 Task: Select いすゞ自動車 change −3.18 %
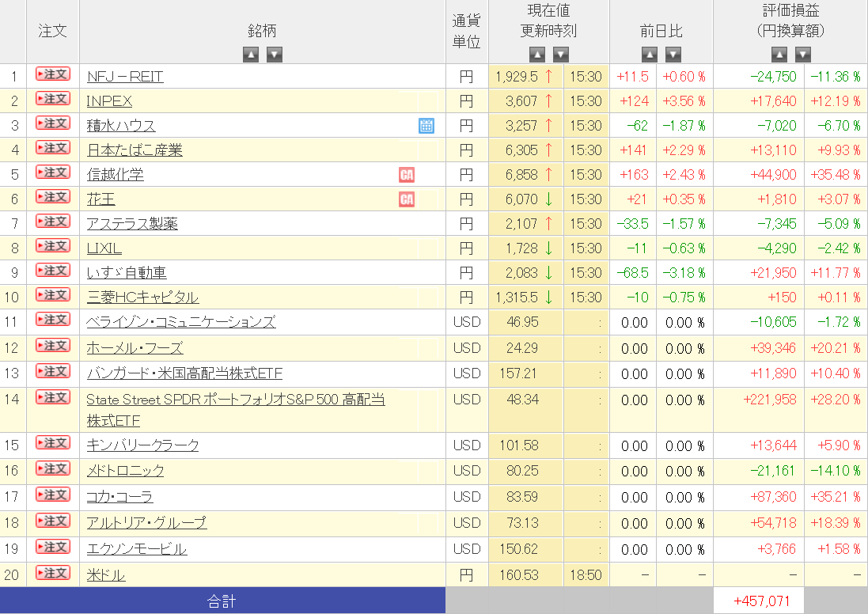684,273
